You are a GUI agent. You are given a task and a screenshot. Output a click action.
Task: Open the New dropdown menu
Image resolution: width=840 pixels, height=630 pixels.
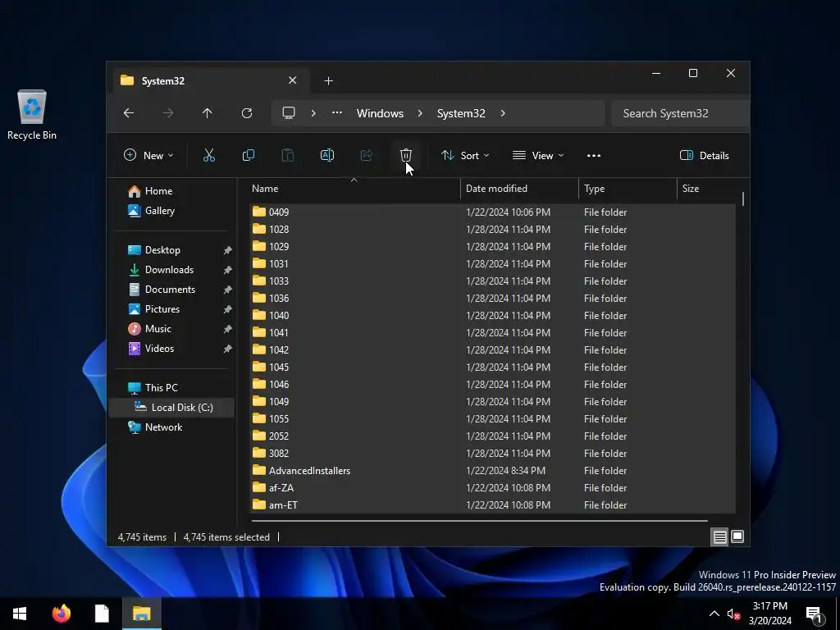pos(148,155)
